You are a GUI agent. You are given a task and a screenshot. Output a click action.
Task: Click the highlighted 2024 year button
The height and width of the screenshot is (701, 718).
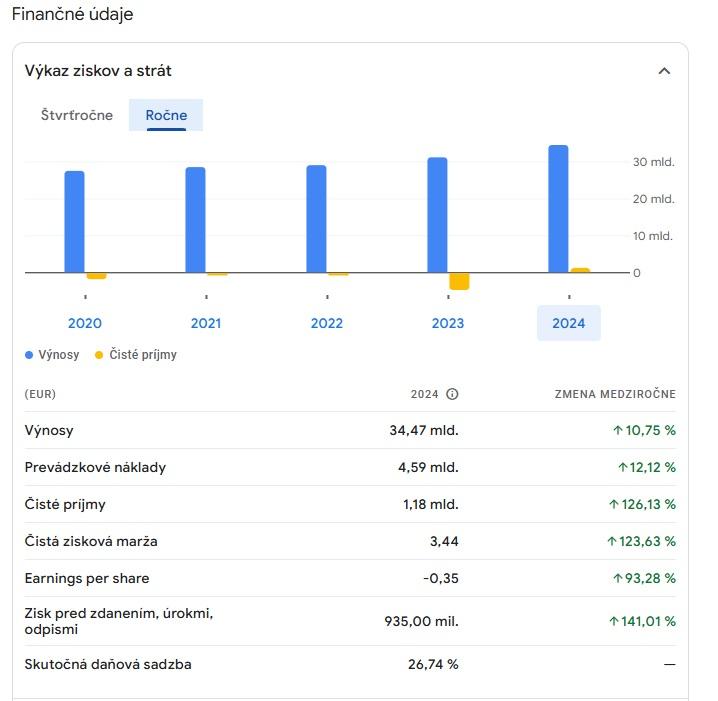coord(569,323)
